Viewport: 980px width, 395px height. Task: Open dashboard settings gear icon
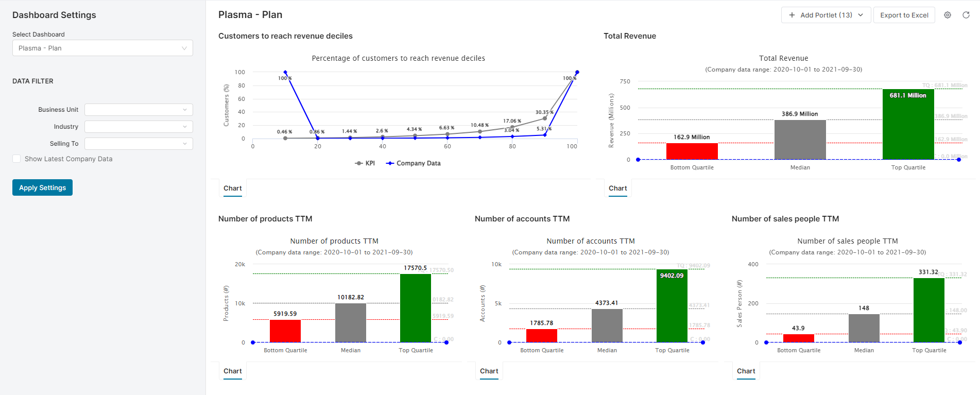click(947, 15)
